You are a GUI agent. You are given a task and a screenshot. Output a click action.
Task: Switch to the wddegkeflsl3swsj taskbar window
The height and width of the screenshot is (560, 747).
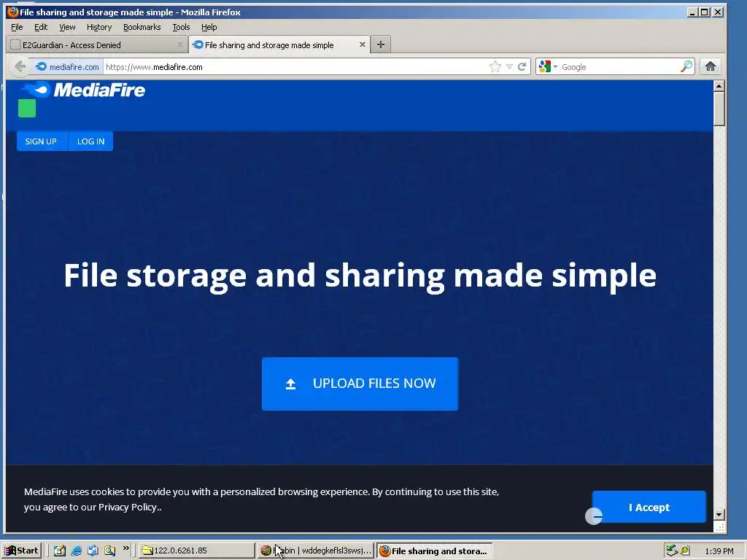315,551
